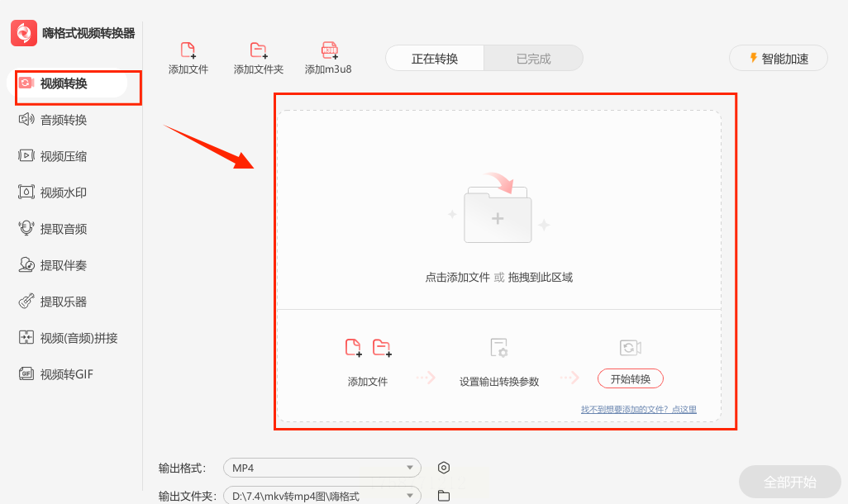Screen dimensions: 848x504
Task: Open the 视频水印 tool
Action: [53, 193]
